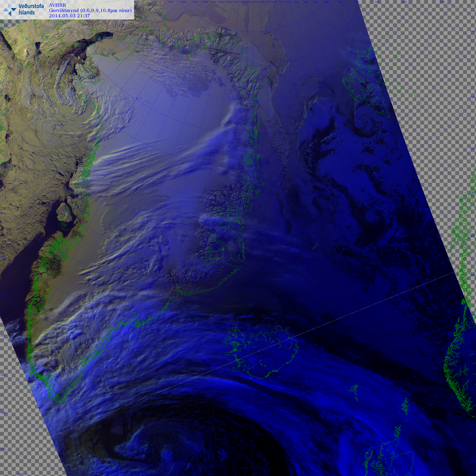
Task: Click the 2014.05.03 21:37 timestamp
Action: (x=69, y=16)
